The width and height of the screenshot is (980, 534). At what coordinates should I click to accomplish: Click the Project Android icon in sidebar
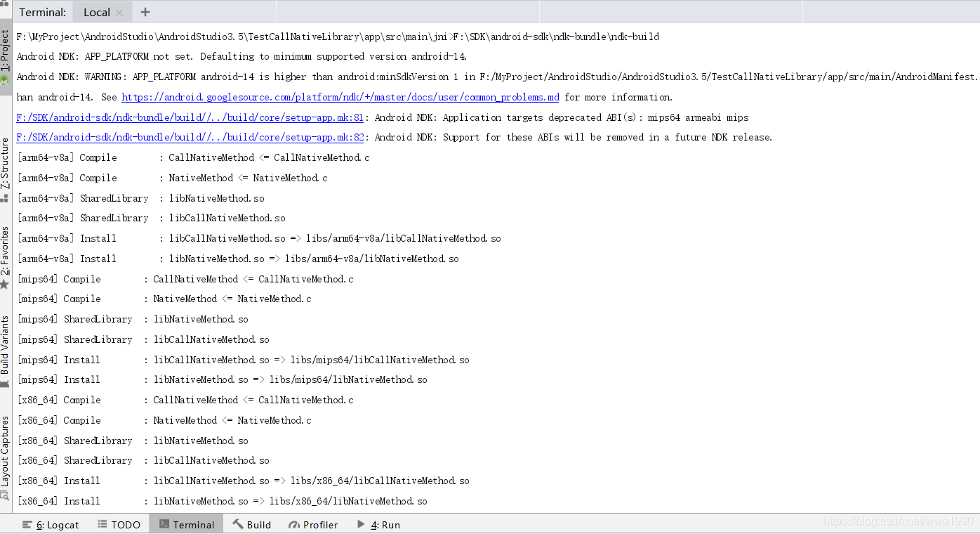click(5, 81)
